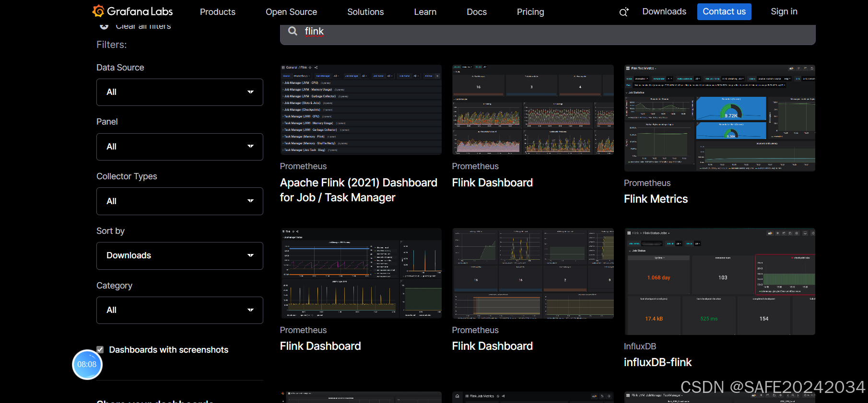Screen dimensions: 868x403
Task: Click Prometheus label above Flink Metrics
Action: click(x=647, y=183)
